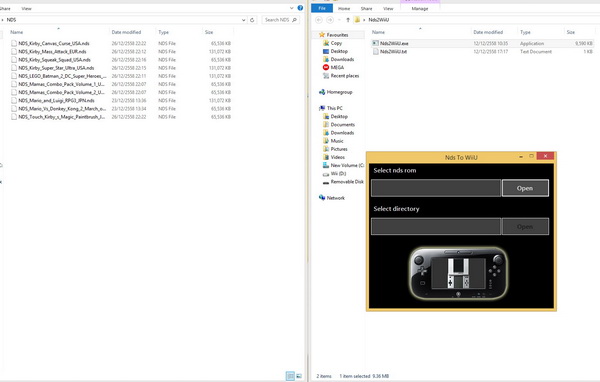Open address bar history dropdown in NDS window
The width and height of the screenshot is (600, 382).
pyautogui.click(x=243, y=20)
